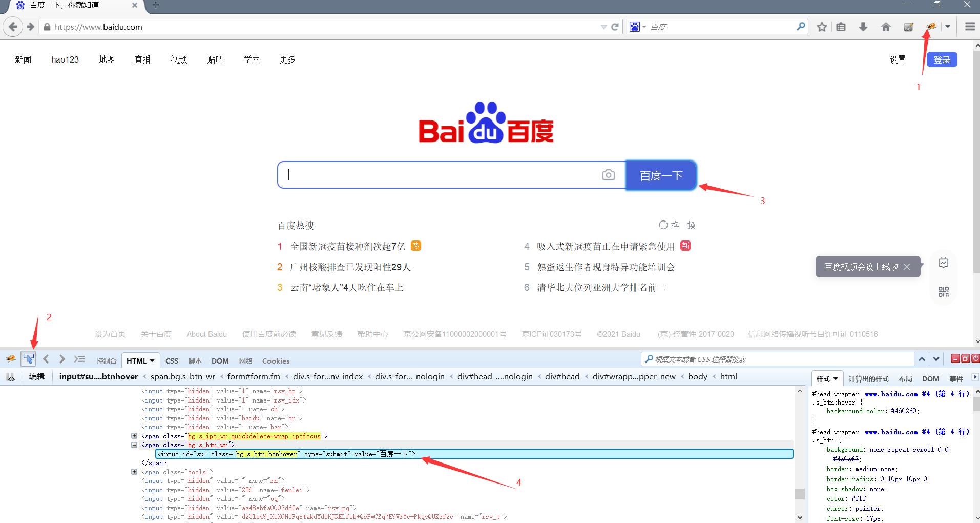The width and height of the screenshot is (980, 523).
Task: Click Firebug panel history forward arrow
Action: click(x=62, y=359)
